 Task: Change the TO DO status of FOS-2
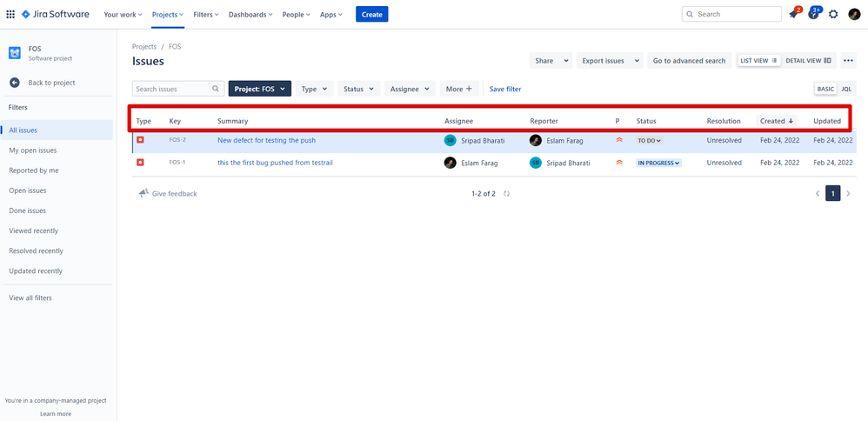pyautogui.click(x=650, y=141)
